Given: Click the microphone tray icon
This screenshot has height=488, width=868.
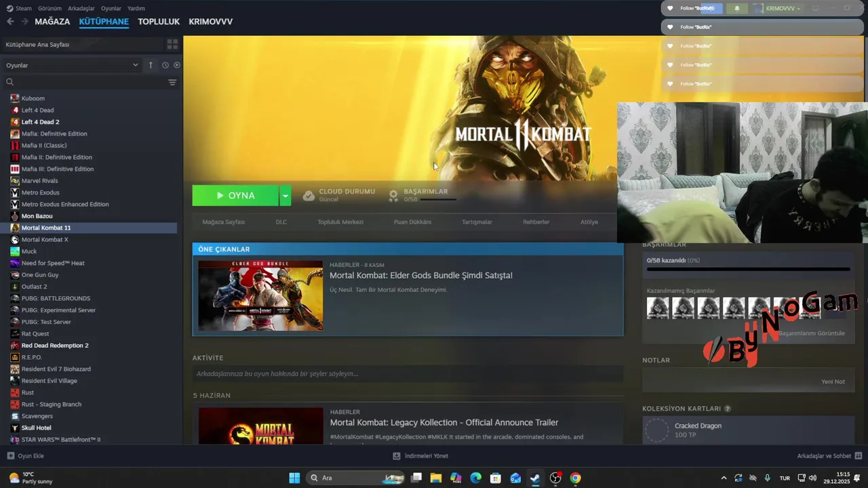Looking at the screenshot, I should click(767, 478).
